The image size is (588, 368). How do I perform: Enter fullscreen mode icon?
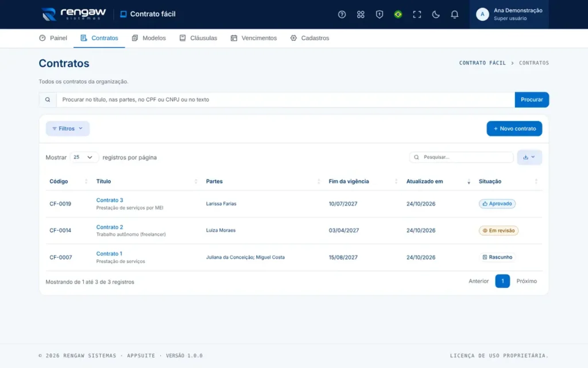tap(417, 14)
